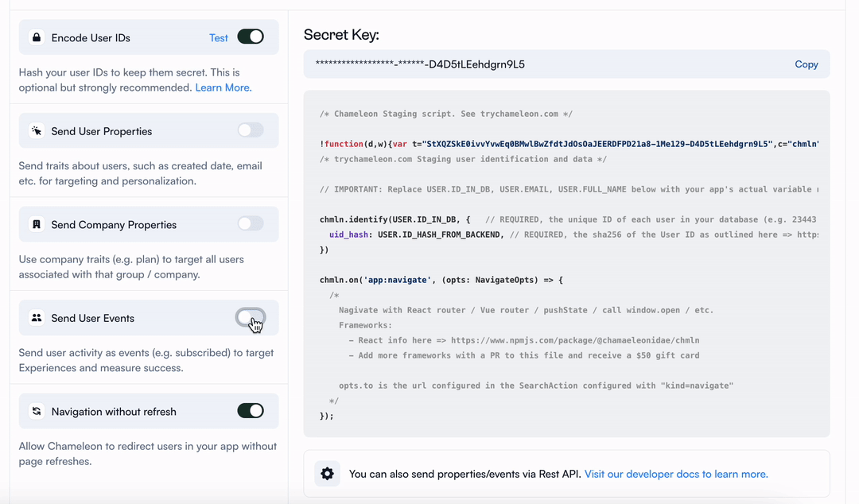Toggle the Send User Events switch

click(251, 317)
